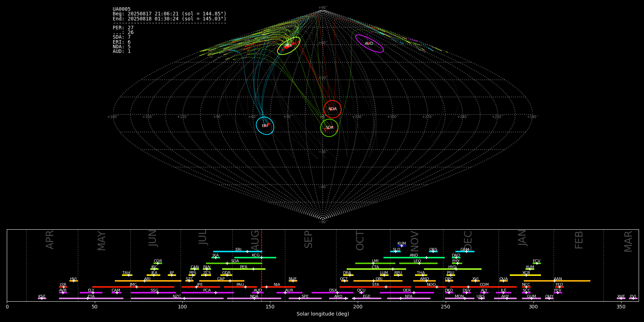Click the 'NDA: 5' count in the legend

[122, 47]
